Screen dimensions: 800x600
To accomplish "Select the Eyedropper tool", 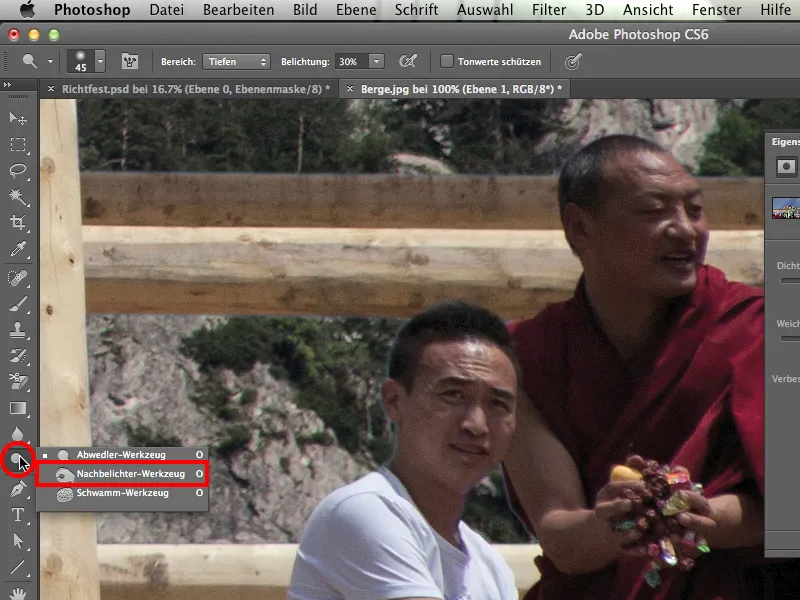I will coord(18,249).
